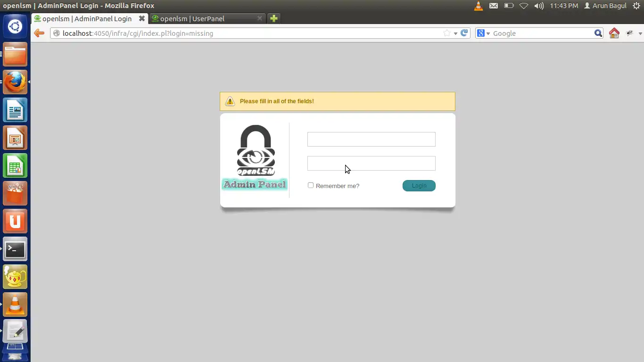Viewport: 644px width, 362px height.
Task: Open the Files folder launcher icon
Action: (x=15, y=54)
